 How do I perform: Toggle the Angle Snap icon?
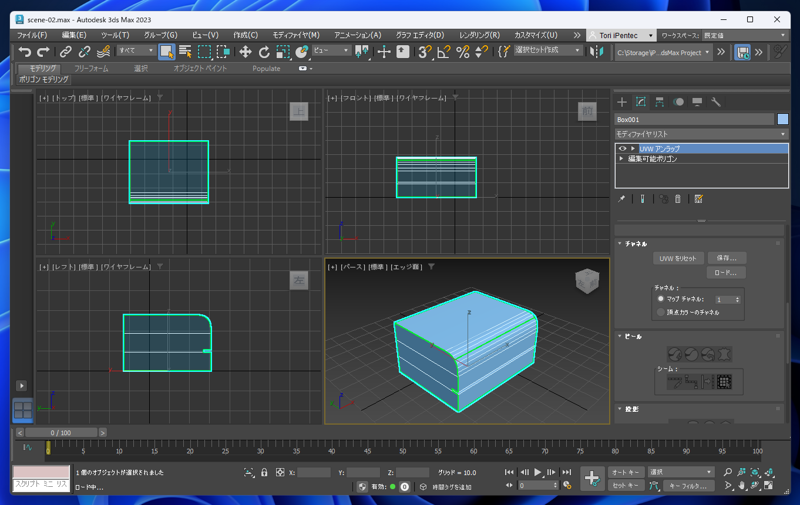[443, 52]
